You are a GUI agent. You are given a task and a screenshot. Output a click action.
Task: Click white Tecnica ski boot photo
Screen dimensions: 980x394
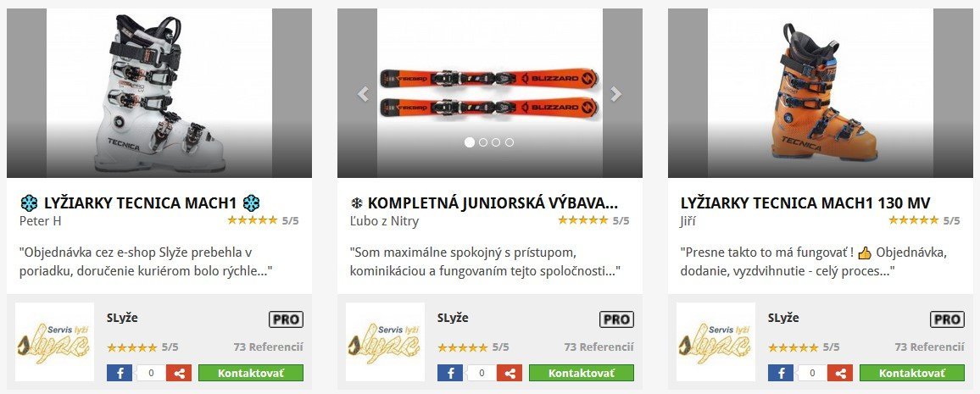pos(159,93)
